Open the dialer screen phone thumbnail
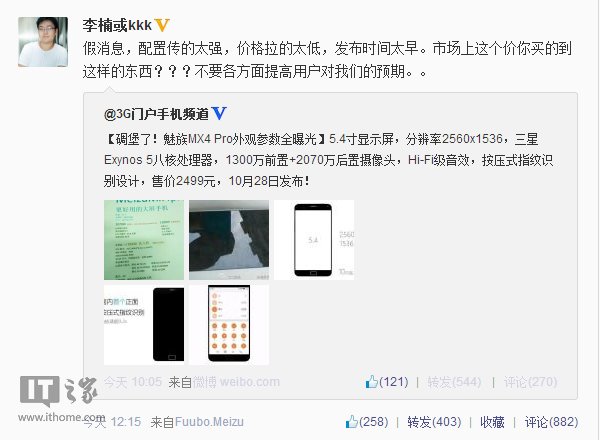Screen dimensions: 600x440 [x=229, y=325]
